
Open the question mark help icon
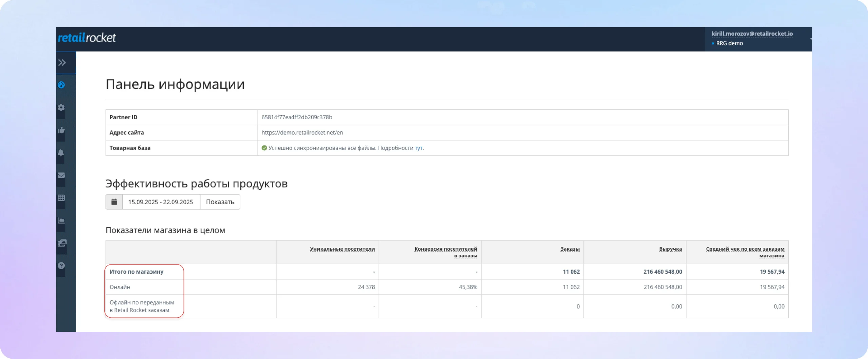click(x=61, y=266)
